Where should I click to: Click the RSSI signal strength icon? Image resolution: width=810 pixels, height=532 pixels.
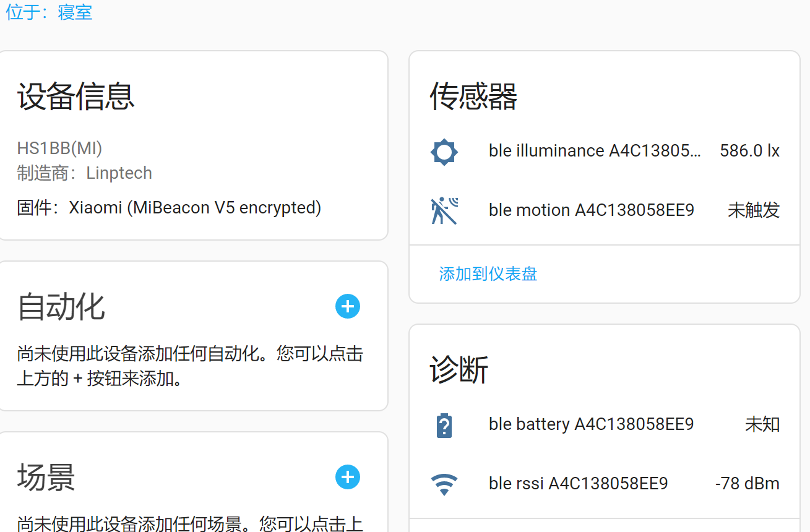coord(444,483)
